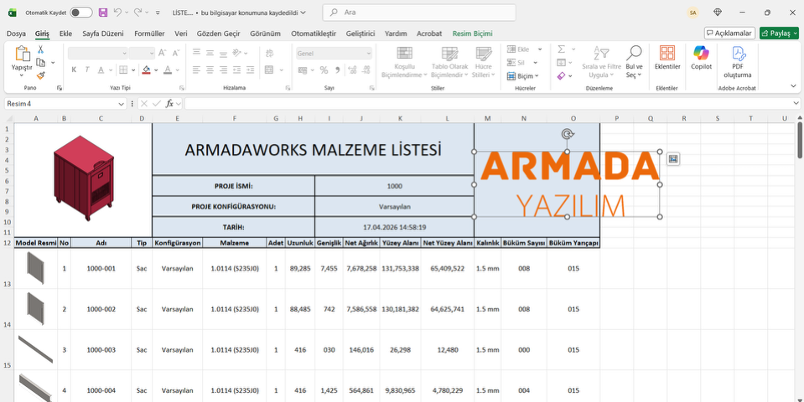Expand the Biçim cells dropdown
The height and width of the screenshot is (402, 804).
pos(522,76)
